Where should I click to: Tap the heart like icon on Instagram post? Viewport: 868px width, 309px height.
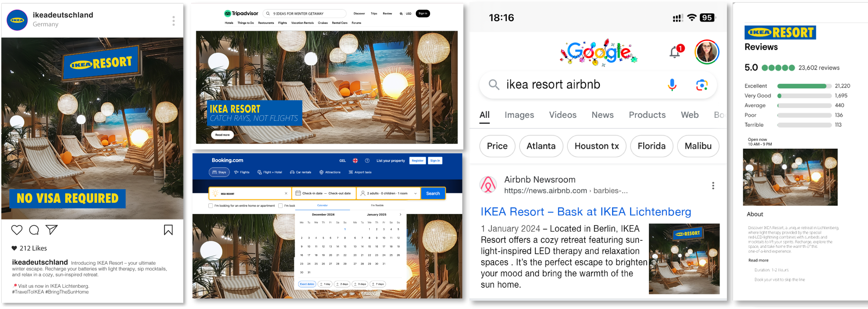point(17,230)
